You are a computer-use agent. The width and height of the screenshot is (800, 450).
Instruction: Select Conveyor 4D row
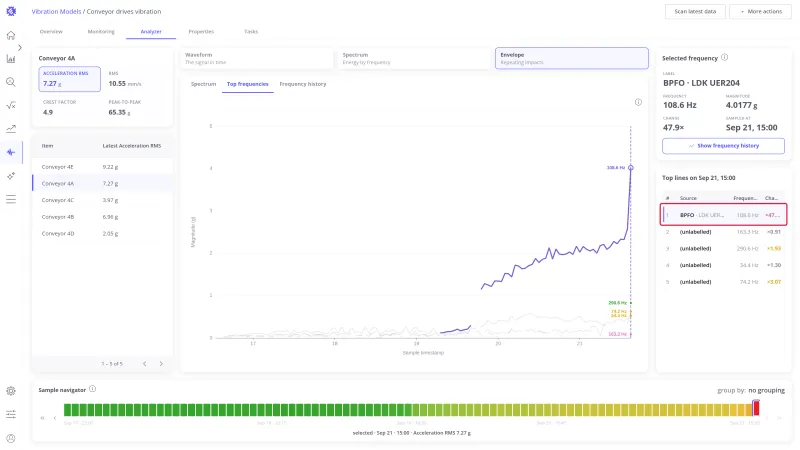coord(103,233)
